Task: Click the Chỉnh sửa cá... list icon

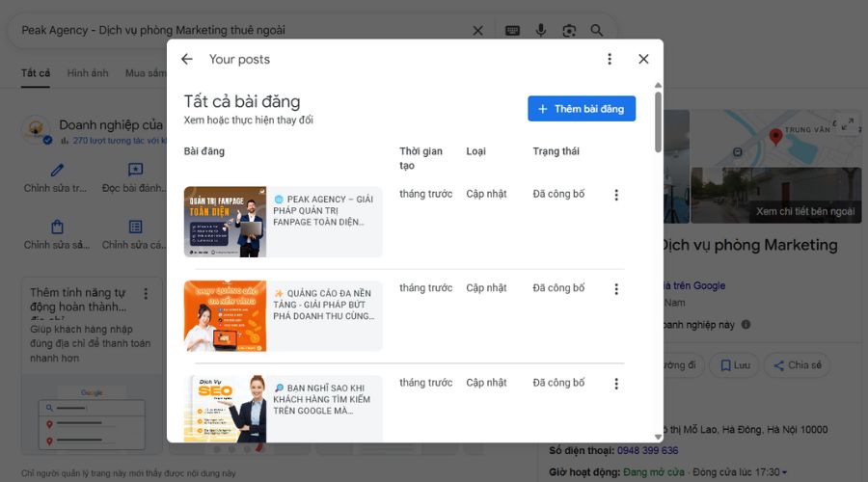Action: tap(135, 227)
